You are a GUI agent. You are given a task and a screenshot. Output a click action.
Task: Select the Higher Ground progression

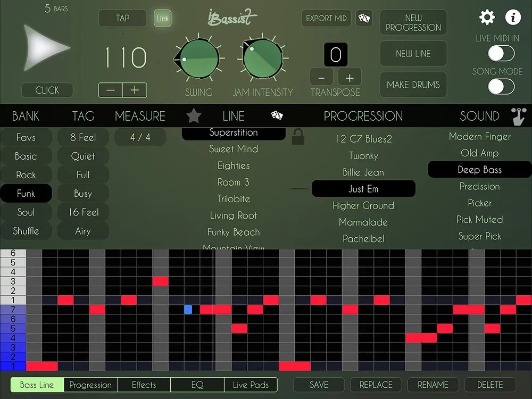coord(363,205)
